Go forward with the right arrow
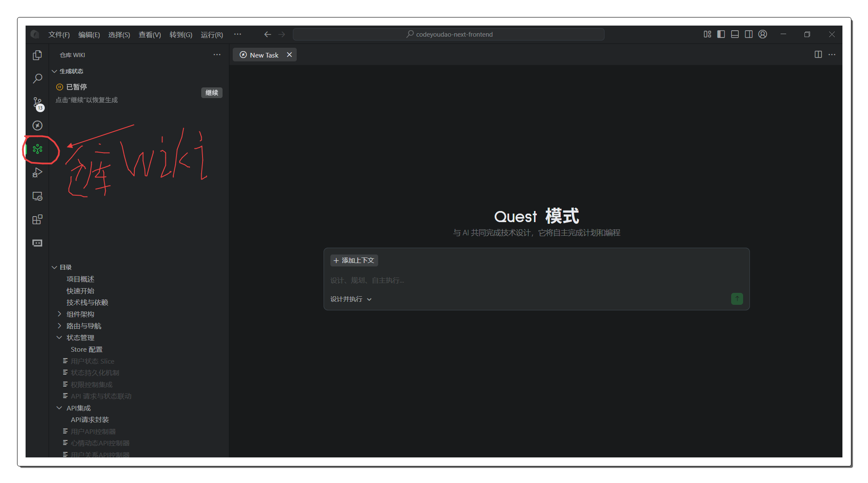 coord(282,34)
